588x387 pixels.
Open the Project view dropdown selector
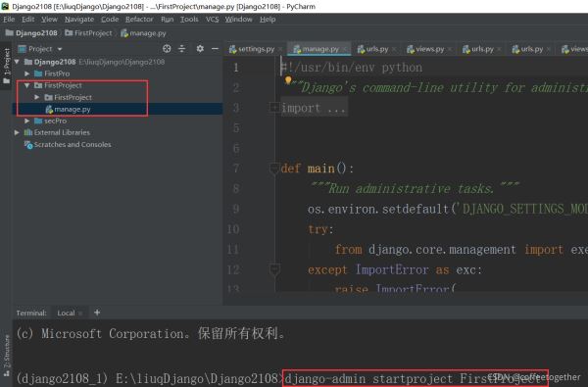[x=40, y=49]
